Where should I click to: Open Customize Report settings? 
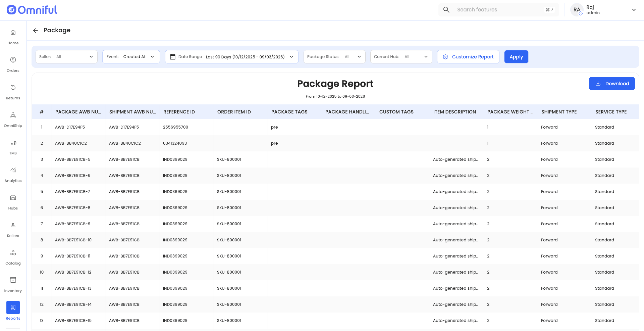[468, 57]
